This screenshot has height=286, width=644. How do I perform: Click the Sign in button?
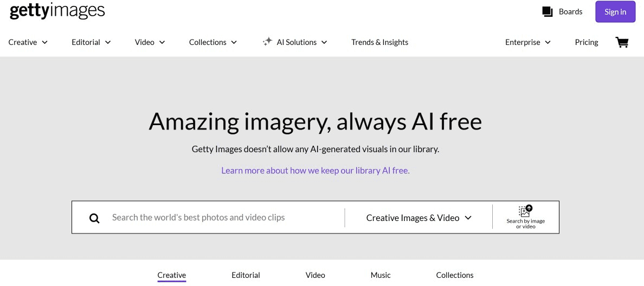[615, 12]
